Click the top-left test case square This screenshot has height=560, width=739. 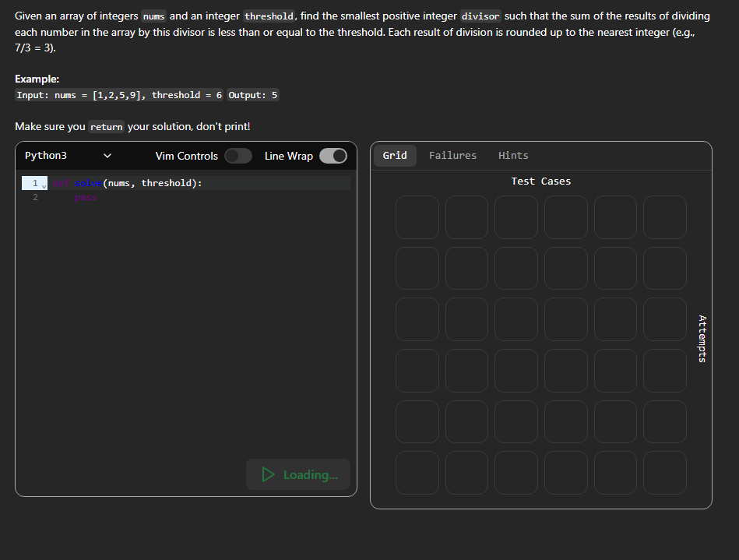tap(417, 217)
